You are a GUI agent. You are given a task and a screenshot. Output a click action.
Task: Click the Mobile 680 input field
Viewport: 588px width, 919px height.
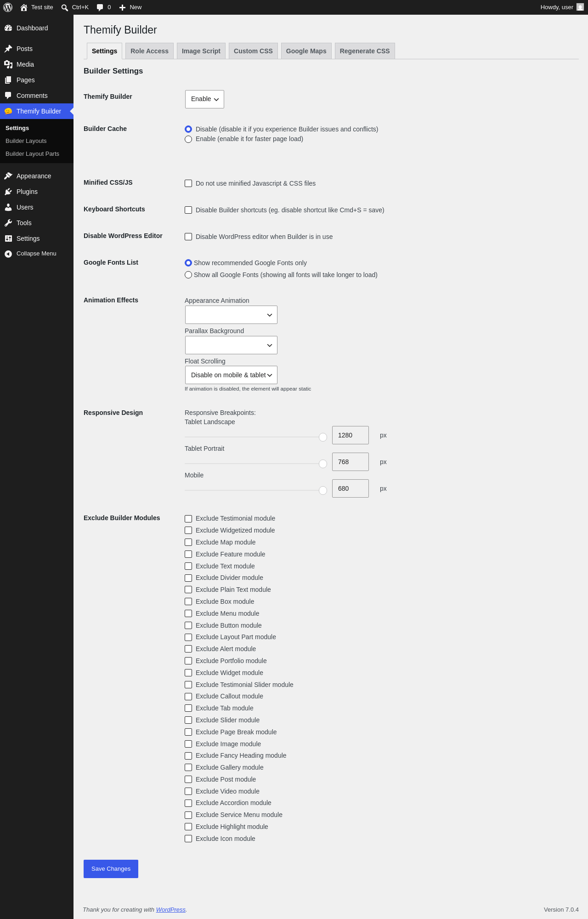coord(351,488)
